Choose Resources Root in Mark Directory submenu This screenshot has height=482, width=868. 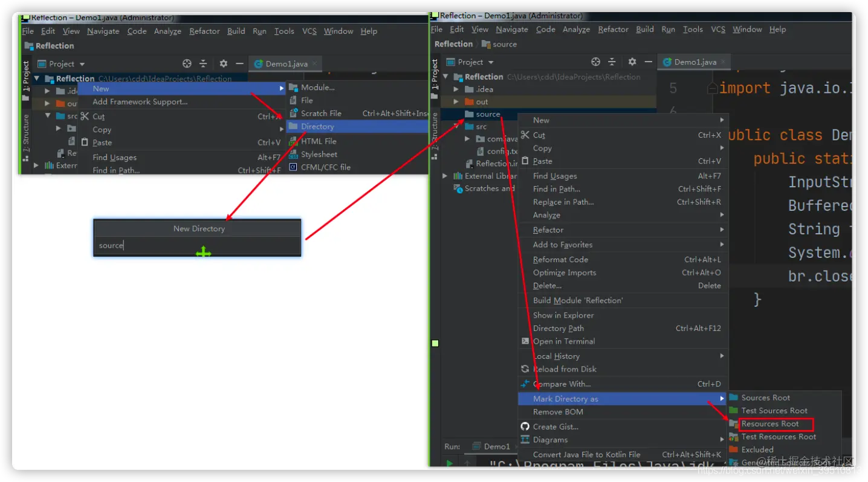(x=770, y=424)
